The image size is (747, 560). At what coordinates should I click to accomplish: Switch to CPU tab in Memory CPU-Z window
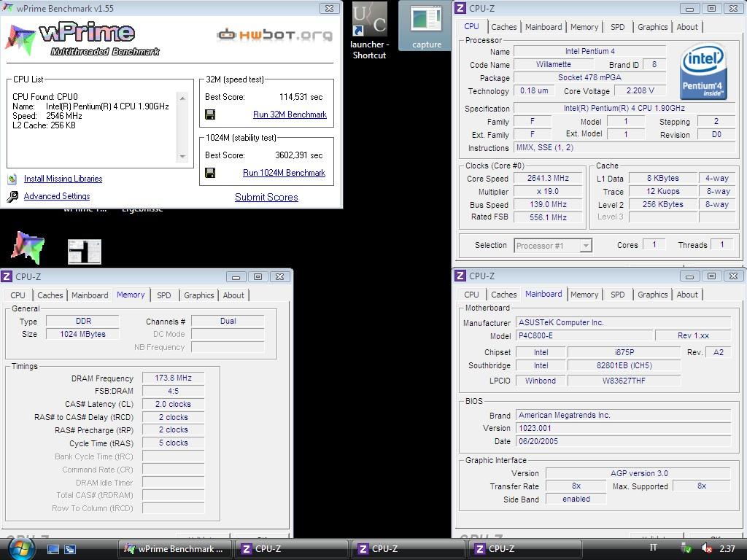coord(18,295)
